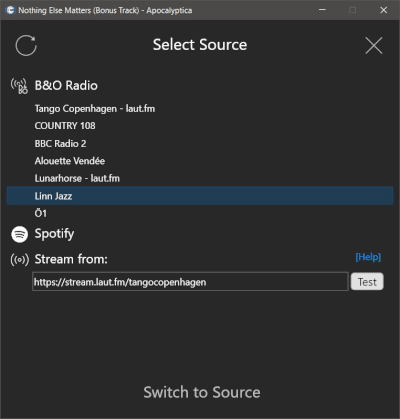
Task: Select BBC Radio 2 station
Action: [x=60, y=144]
